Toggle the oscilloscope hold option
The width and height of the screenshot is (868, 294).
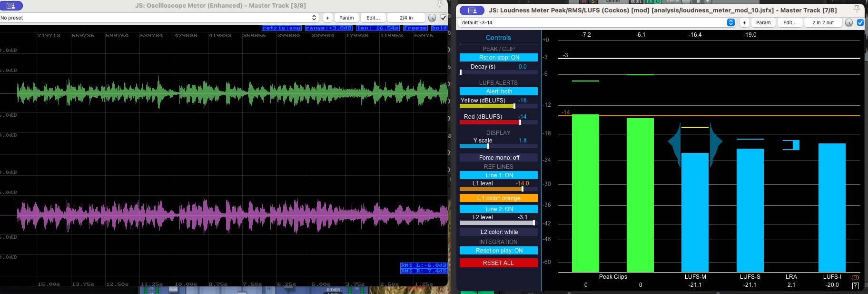coord(439,28)
